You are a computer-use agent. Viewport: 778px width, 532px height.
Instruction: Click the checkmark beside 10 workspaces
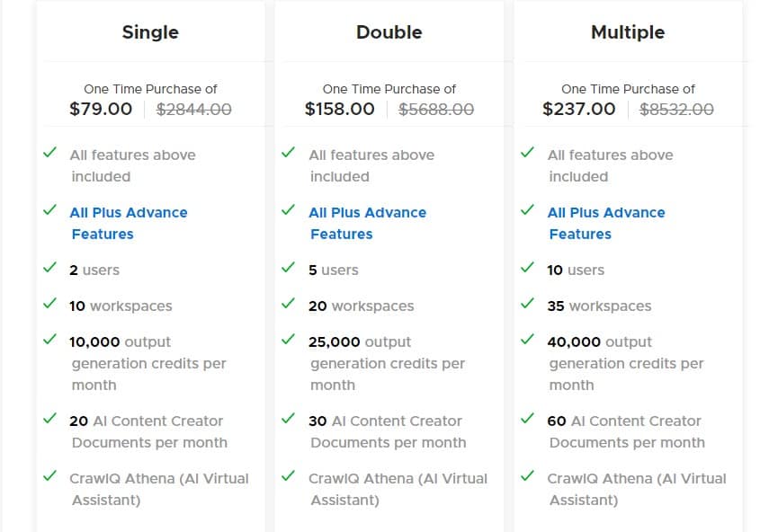[49, 304]
